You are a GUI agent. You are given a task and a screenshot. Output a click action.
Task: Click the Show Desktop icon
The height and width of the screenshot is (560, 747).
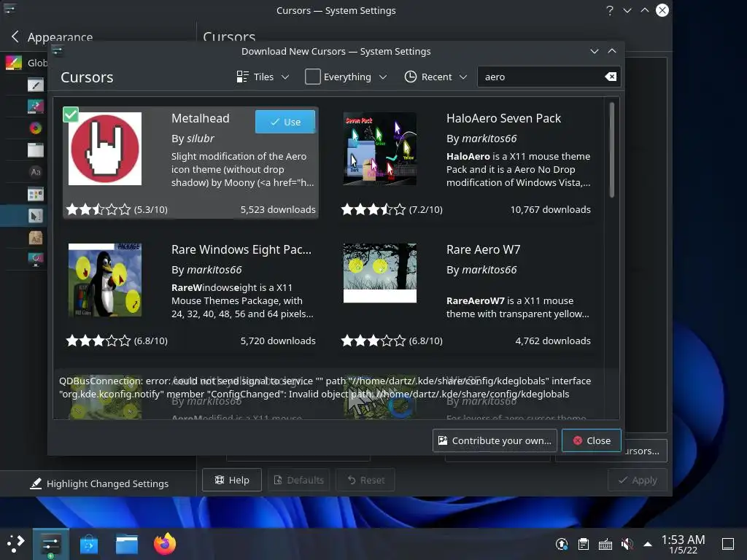point(727,544)
